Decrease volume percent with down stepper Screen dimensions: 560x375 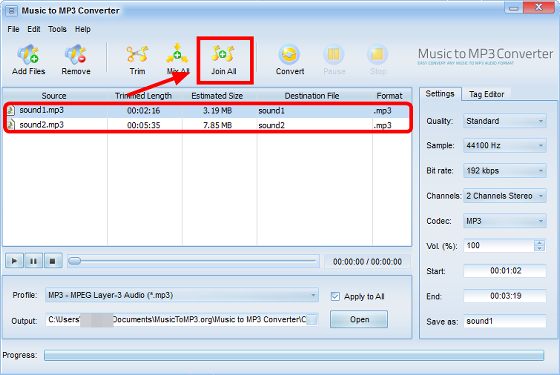tap(539, 248)
